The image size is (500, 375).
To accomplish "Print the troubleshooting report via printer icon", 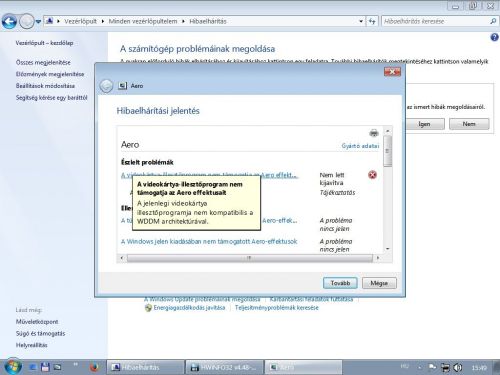I will click(374, 133).
